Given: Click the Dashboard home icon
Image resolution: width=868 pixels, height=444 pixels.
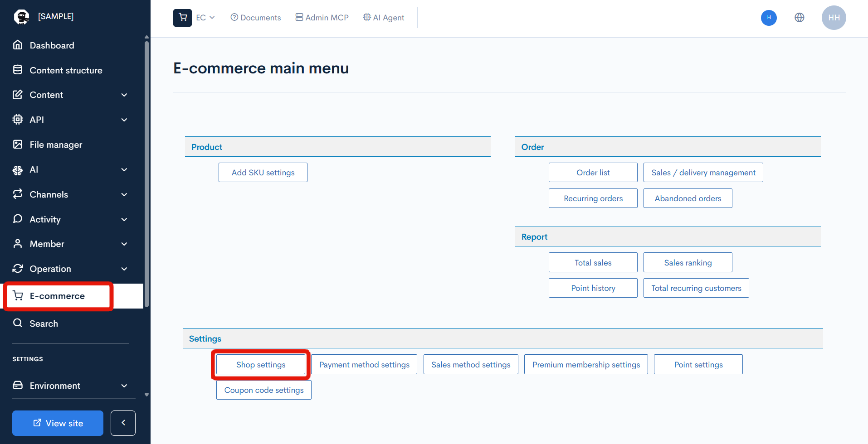Looking at the screenshot, I should pyautogui.click(x=18, y=45).
